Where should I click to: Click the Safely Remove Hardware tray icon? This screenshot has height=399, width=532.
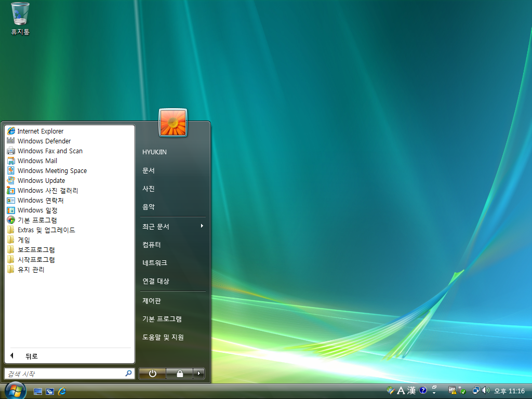click(x=462, y=391)
